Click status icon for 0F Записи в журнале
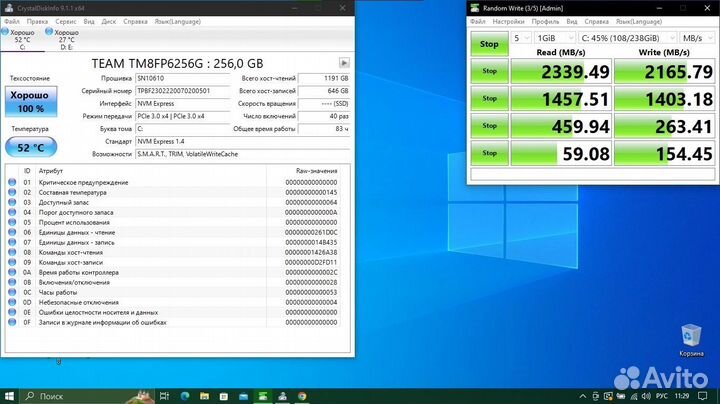 tap(12, 322)
